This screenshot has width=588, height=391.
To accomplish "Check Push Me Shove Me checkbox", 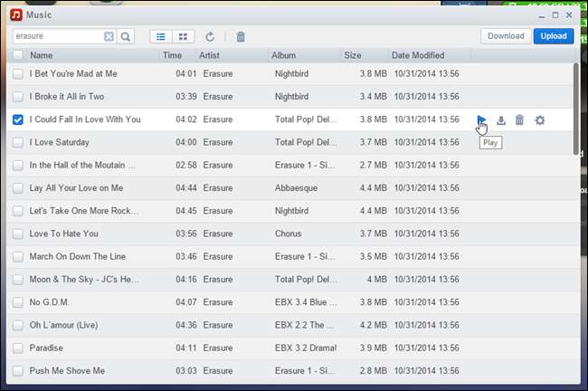I will (x=18, y=371).
